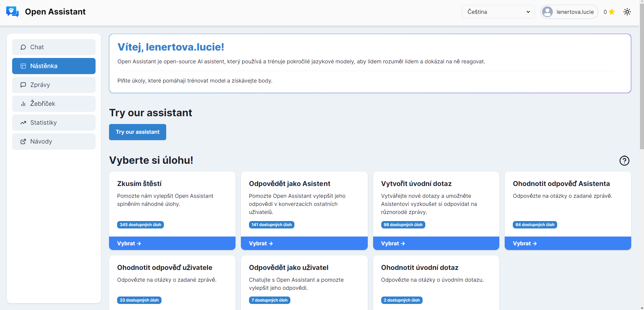Click the arrow in Ohodnotit odpověď Asistenta Vybrat

click(535, 243)
